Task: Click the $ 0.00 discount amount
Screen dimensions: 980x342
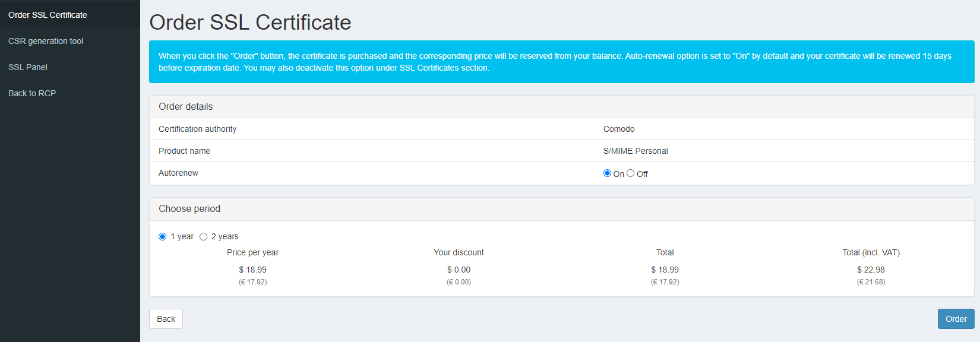Action: [x=459, y=270]
